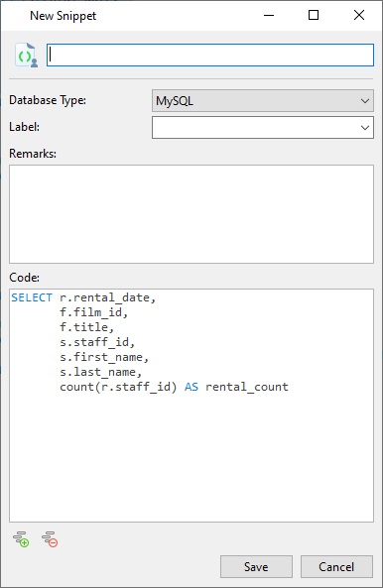This screenshot has height=588, width=383.
Task: Click count(r.staff_id) in the code
Action: 118,387
